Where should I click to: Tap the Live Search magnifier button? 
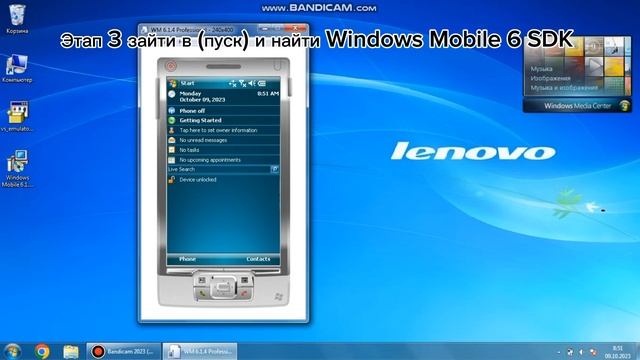click(275, 169)
